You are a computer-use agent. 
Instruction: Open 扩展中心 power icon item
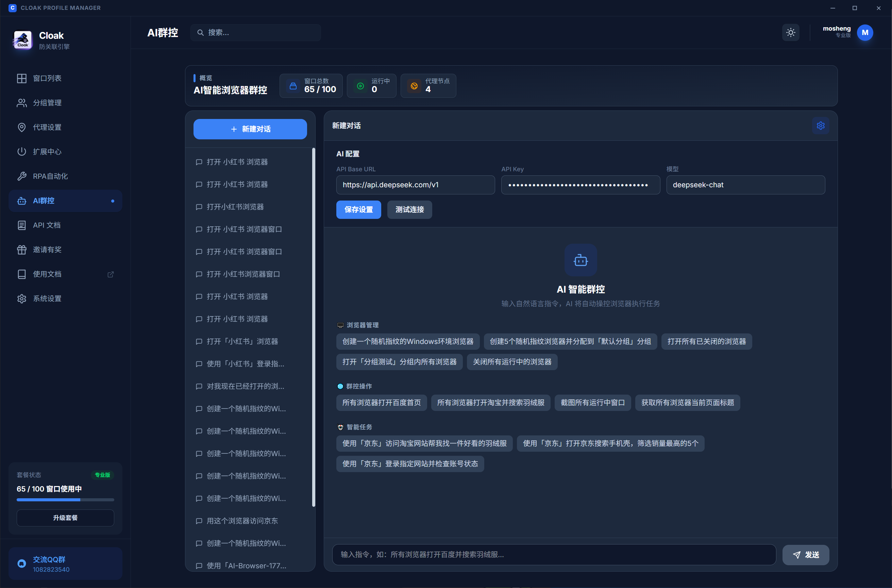22,152
